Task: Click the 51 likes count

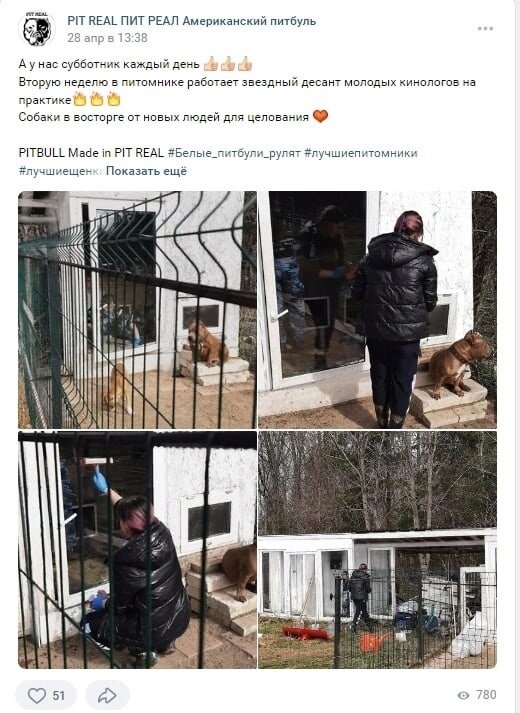Action: coord(59,696)
